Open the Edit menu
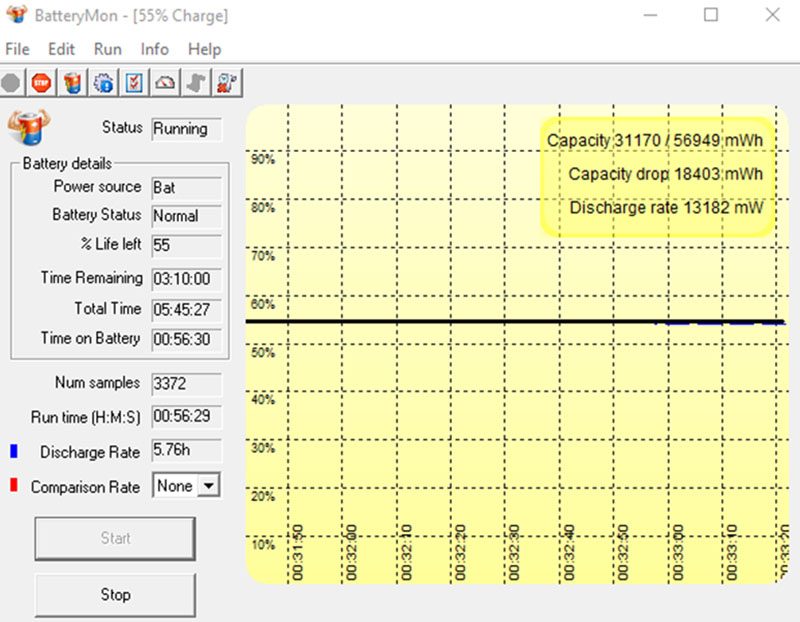 [x=61, y=49]
